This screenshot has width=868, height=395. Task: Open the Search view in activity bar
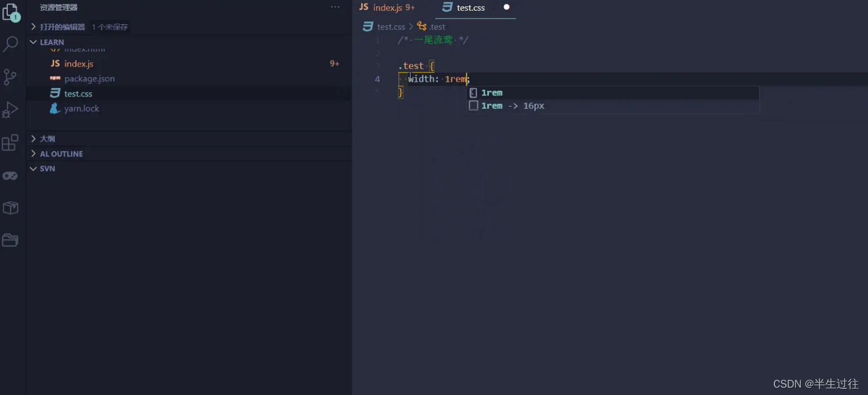click(11, 44)
